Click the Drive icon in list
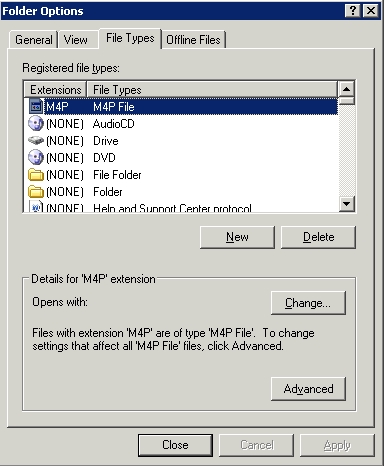Viewport: 384px width, 466px height. pyautogui.click(x=36, y=140)
